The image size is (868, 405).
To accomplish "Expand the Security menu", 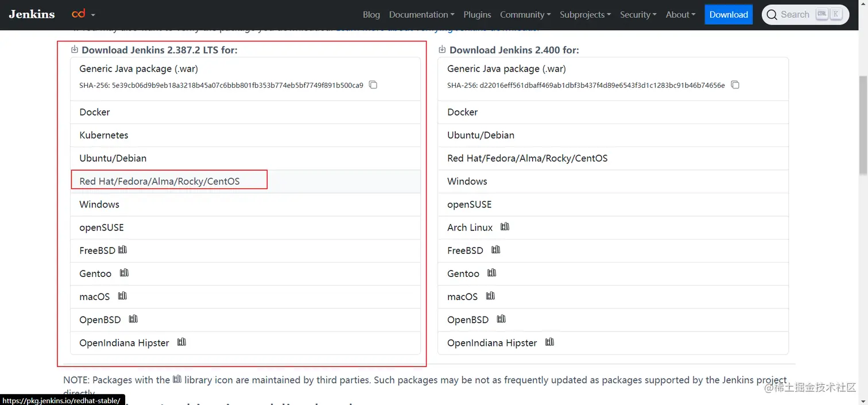I will tap(638, 14).
